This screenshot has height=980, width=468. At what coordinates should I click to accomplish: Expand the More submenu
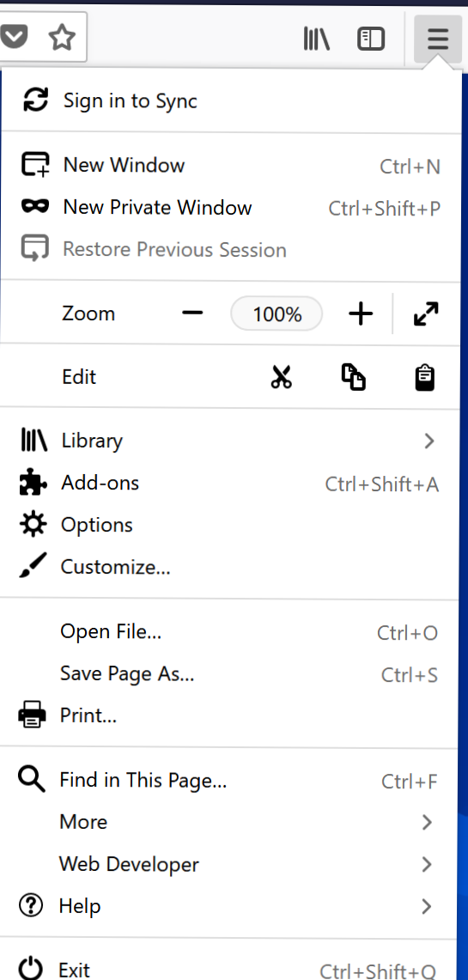coord(229,822)
